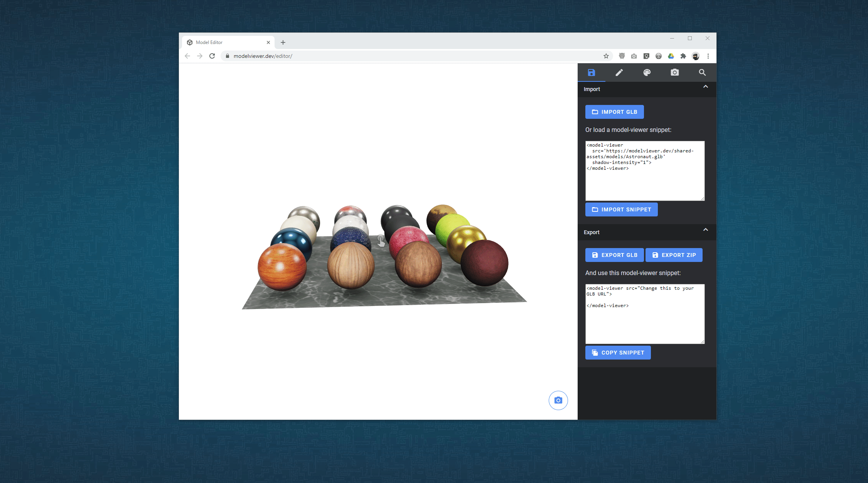Image resolution: width=868 pixels, height=483 pixels.
Task: Focus the import snippet text area
Action: click(645, 171)
